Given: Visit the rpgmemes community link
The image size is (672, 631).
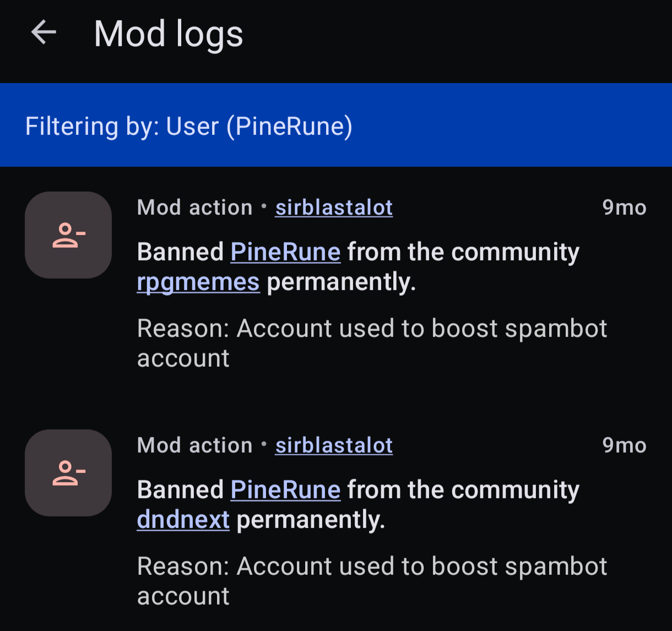Looking at the screenshot, I should pyautogui.click(x=198, y=283).
